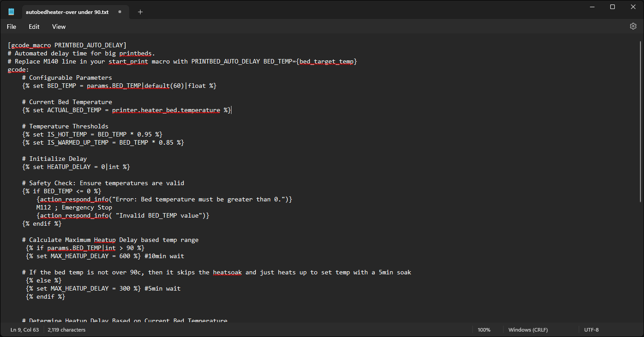Open the 100% zoom level status item
Viewport: 644px width, 337px height.
[484, 330]
